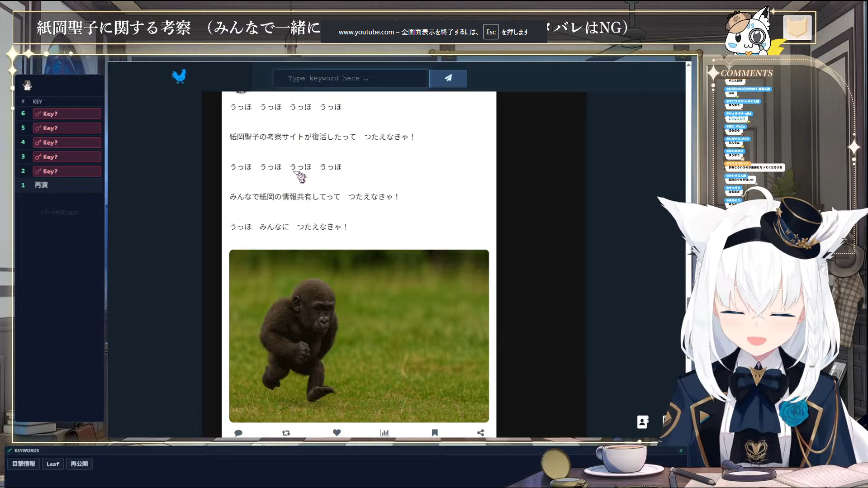This screenshot has height=488, width=868.
Task: Open the contact card profile icon
Action: (642, 422)
